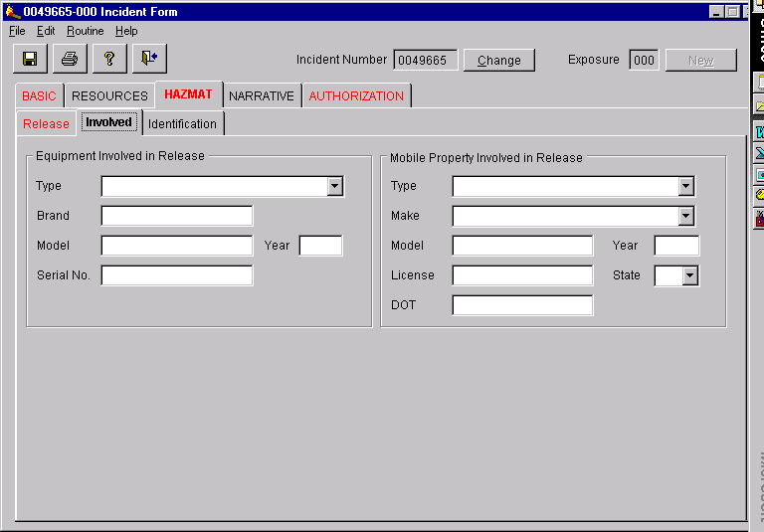Click the Change button
This screenshot has width=764, height=532.
[x=498, y=61]
